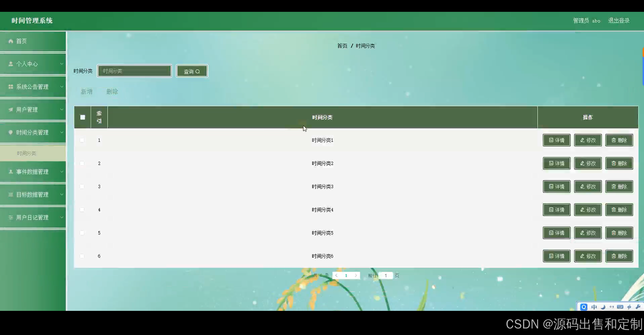The width and height of the screenshot is (644, 335).
Task: Check the checkbox for row 5
Action: coord(82,233)
